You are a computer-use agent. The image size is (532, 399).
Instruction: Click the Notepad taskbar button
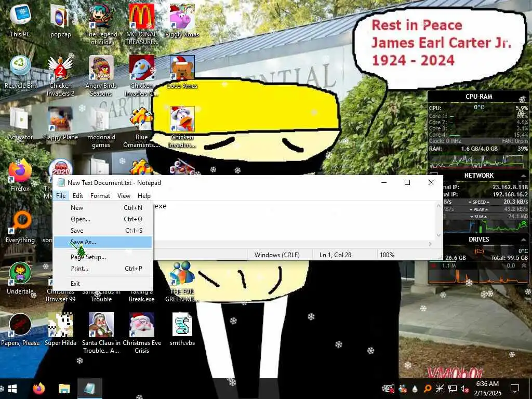click(x=90, y=389)
